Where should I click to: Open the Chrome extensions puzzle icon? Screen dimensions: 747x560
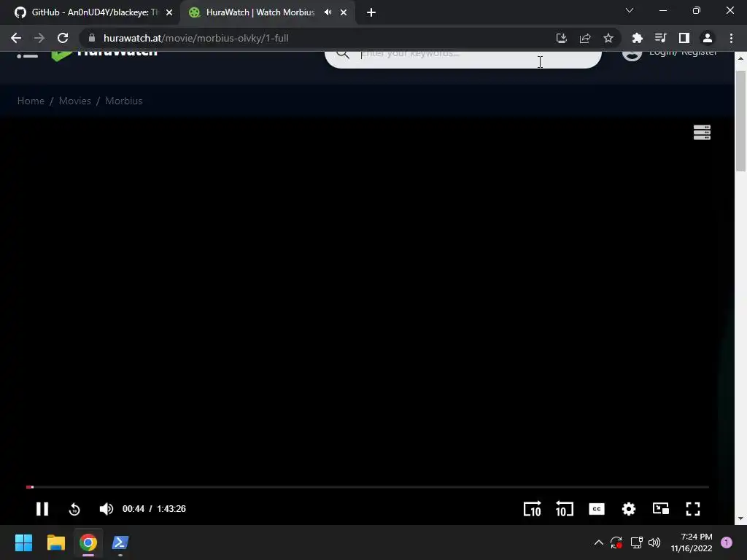coord(637,38)
